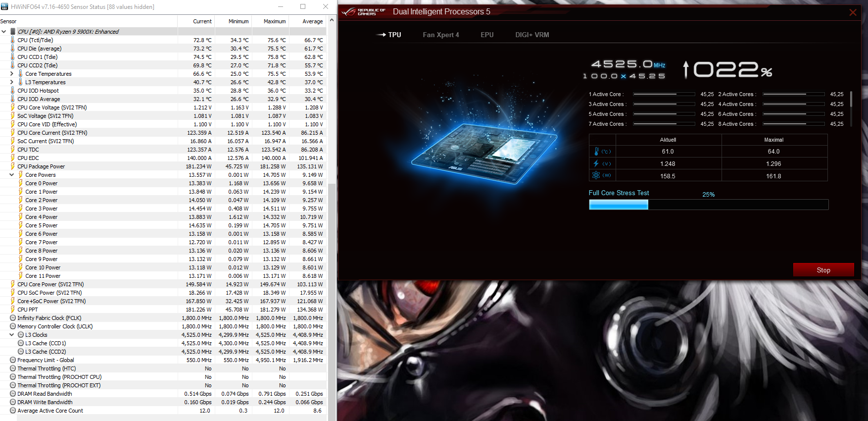This screenshot has height=421, width=868.
Task: Click the lightning icon for Core 0 Power
Action: (x=21, y=183)
